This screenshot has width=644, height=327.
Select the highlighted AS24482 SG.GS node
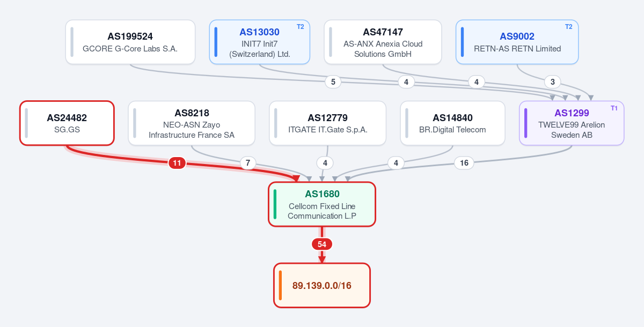tap(67, 123)
